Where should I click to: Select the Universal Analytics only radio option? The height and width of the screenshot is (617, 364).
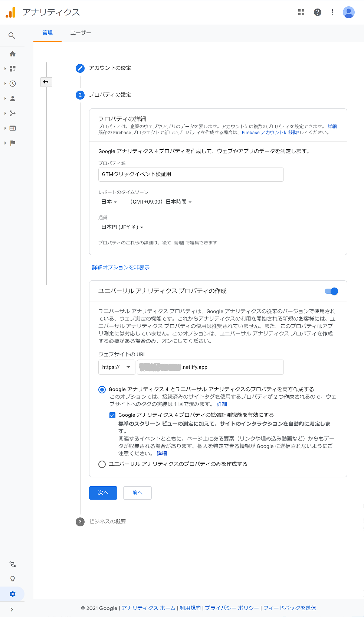pos(102,464)
